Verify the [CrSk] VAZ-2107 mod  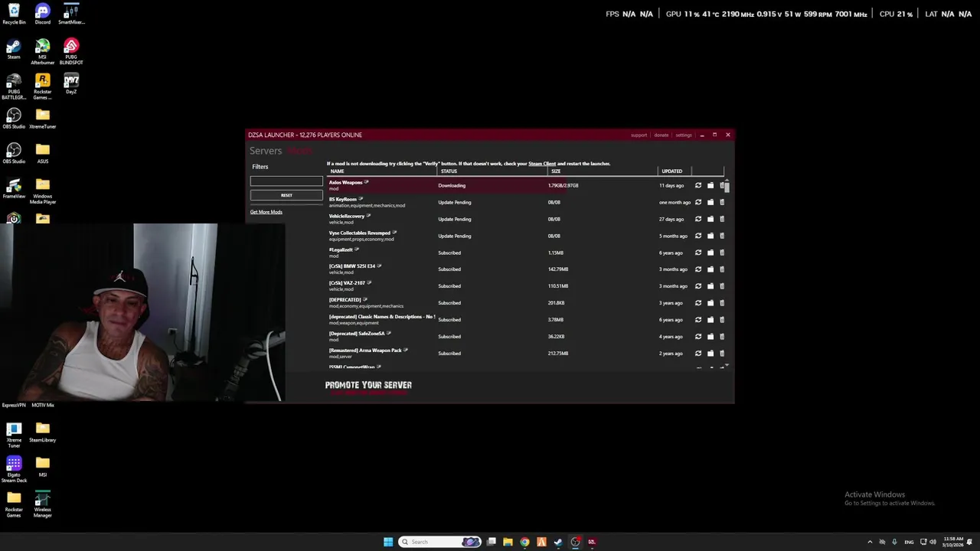coord(697,286)
